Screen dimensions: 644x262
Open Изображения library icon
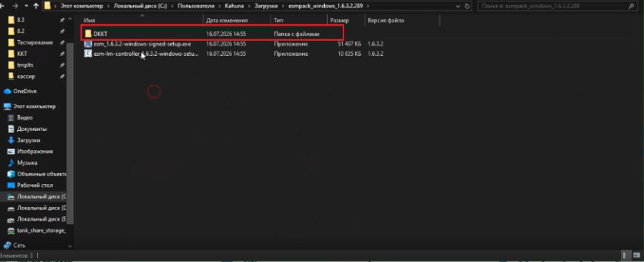pos(11,151)
